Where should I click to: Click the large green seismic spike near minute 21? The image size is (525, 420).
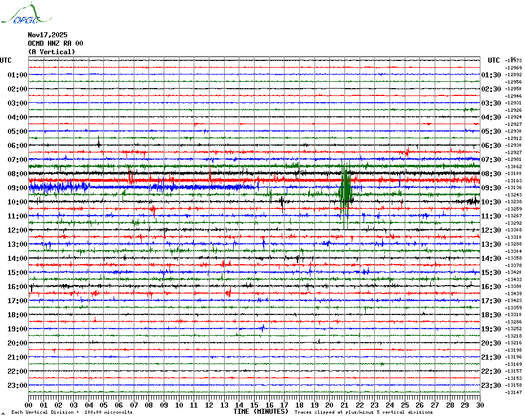345,191
